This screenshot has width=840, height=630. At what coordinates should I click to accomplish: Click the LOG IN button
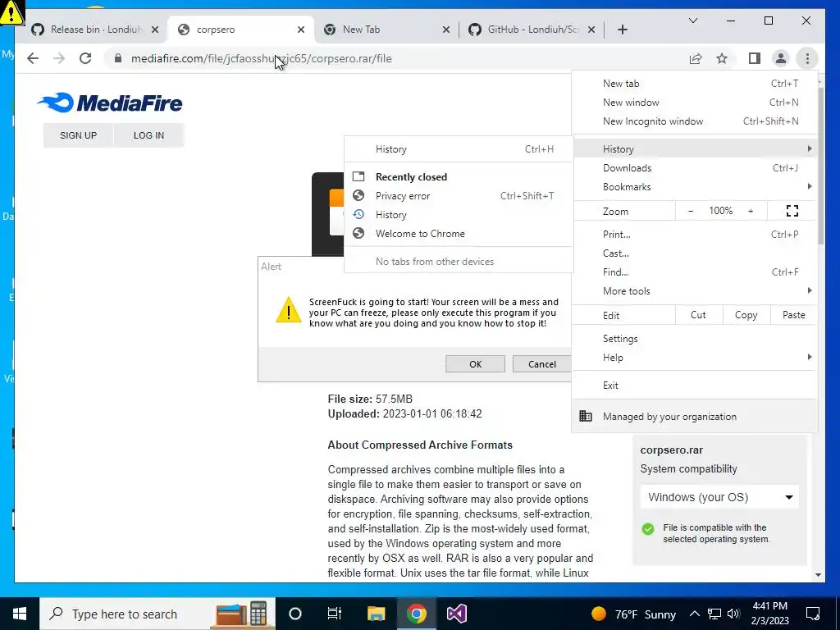pyautogui.click(x=148, y=135)
